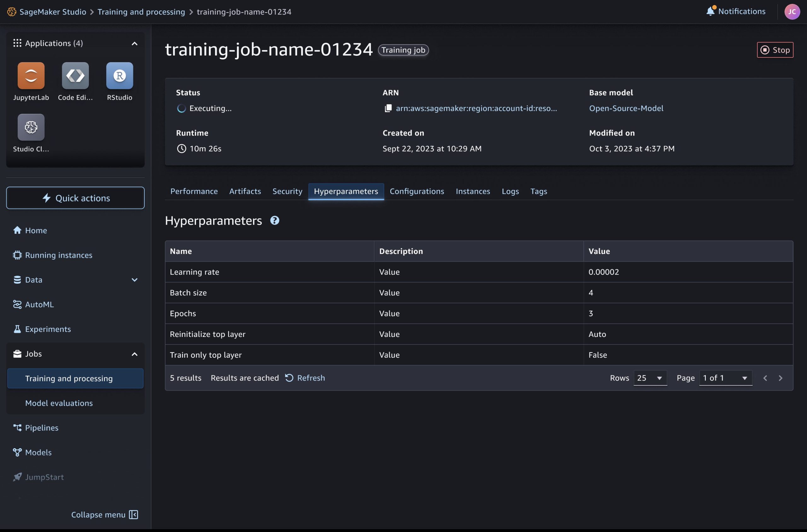807x532 pixels.
Task: Open the JupyterLab application
Action: tap(31, 75)
